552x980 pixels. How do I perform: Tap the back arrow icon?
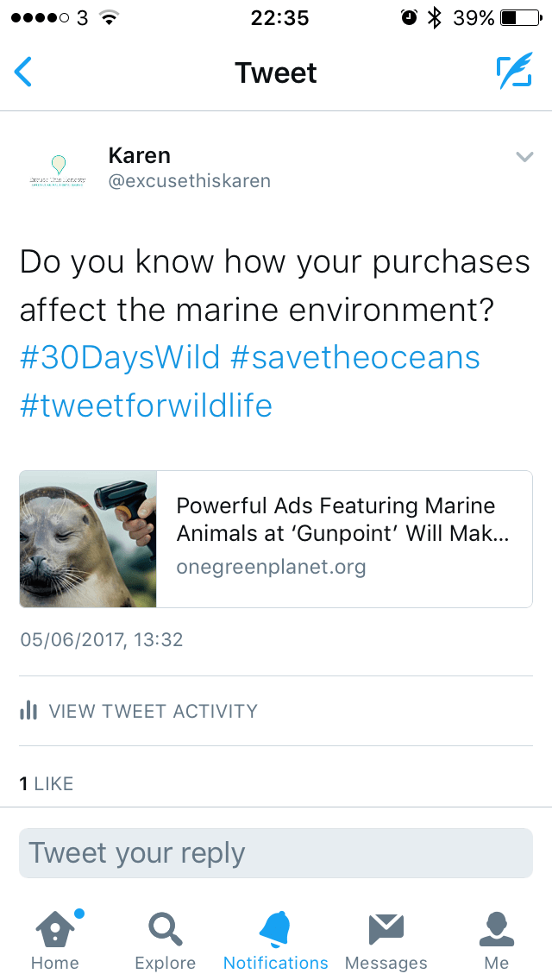(x=23, y=72)
